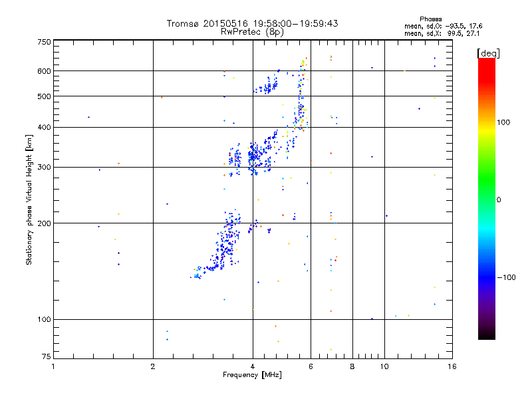Click the y-axis tick label '600'
The image size is (532, 399).
click(44, 71)
